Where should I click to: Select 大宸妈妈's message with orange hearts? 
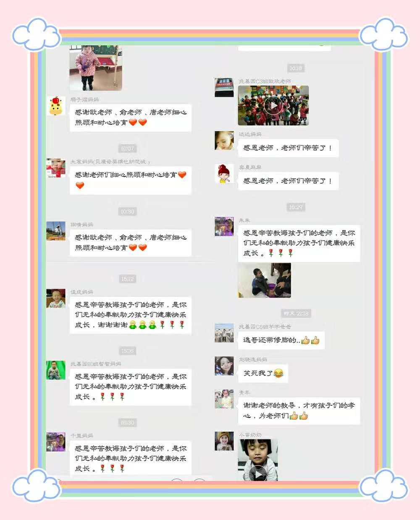131,180
